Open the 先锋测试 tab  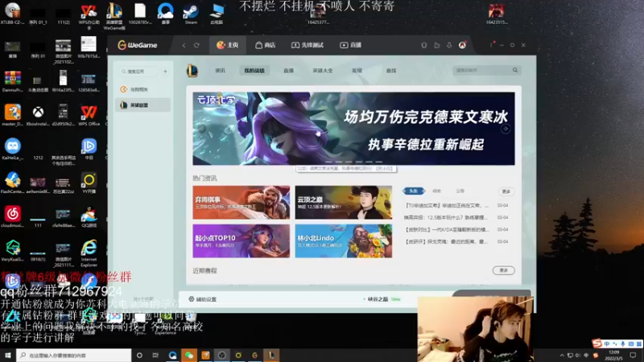(308, 45)
